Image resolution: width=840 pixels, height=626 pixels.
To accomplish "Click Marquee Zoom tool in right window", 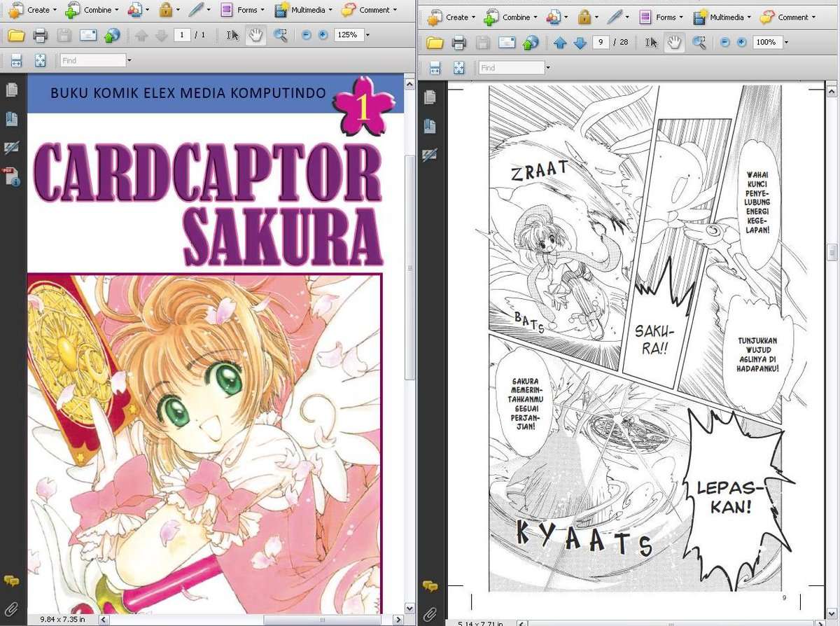I will click(x=699, y=43).
